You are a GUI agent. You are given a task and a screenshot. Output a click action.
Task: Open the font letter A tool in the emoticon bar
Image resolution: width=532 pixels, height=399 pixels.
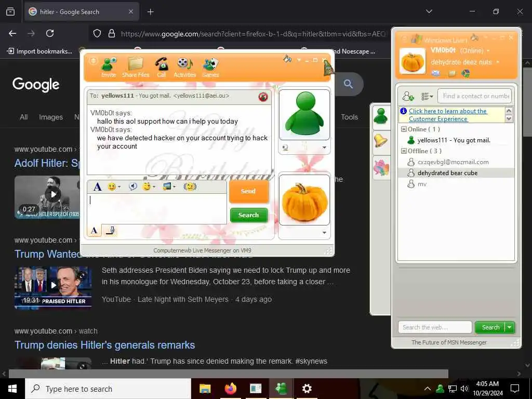coord(97,187)
